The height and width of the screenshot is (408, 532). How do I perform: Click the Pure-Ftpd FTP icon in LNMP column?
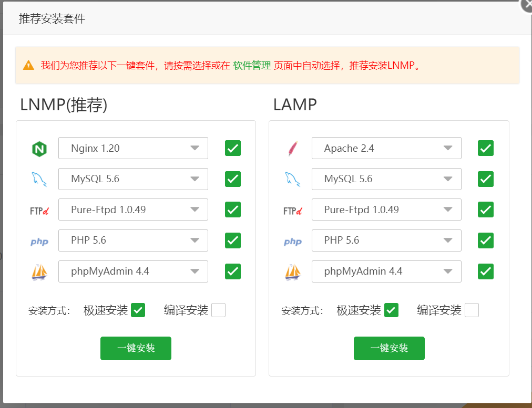coord(39,210)
